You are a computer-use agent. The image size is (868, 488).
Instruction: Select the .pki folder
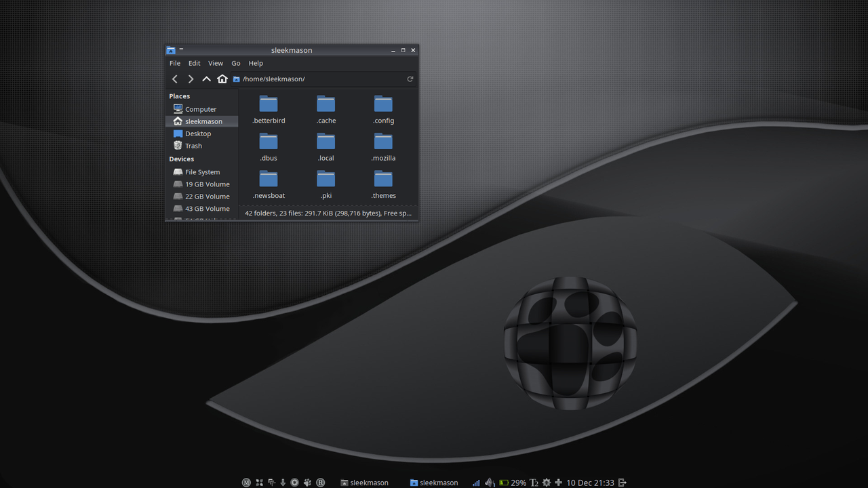[x=326, y=184]
